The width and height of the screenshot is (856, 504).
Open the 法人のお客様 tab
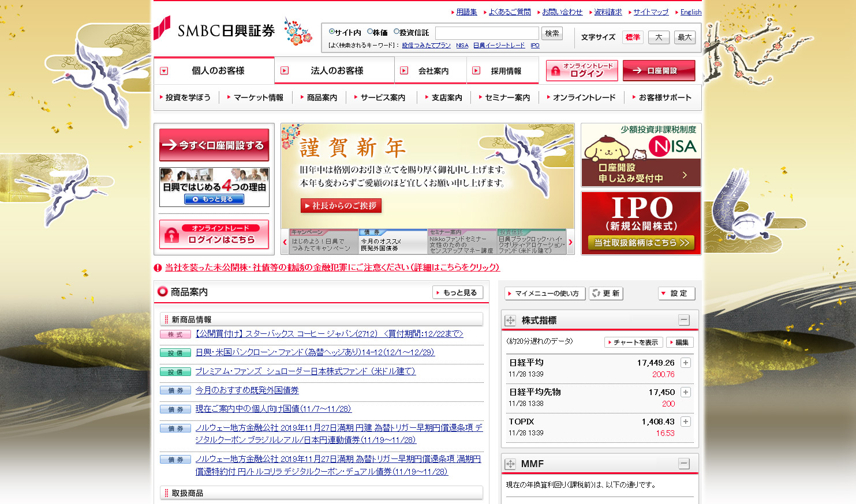(x=336, y=71)
